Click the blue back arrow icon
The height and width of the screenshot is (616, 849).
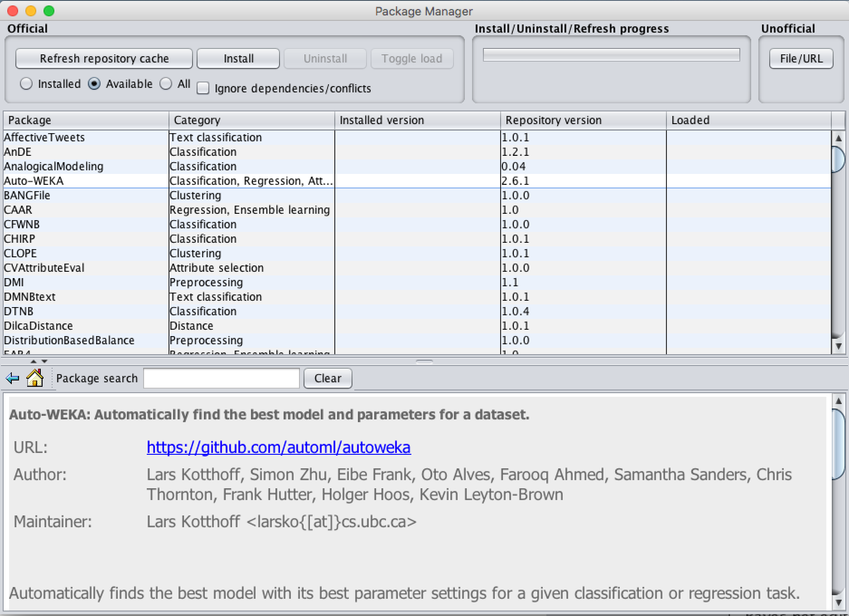pyautogui.click(x=12, y=378)
